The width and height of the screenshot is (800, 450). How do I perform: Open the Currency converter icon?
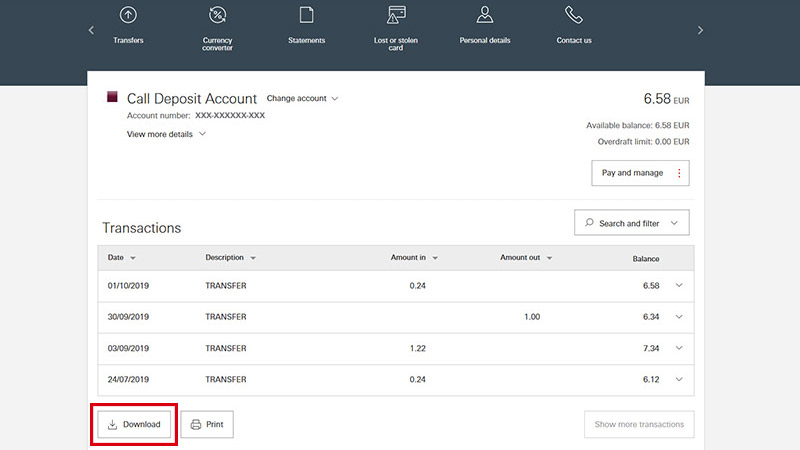click(x=217, y=15)
